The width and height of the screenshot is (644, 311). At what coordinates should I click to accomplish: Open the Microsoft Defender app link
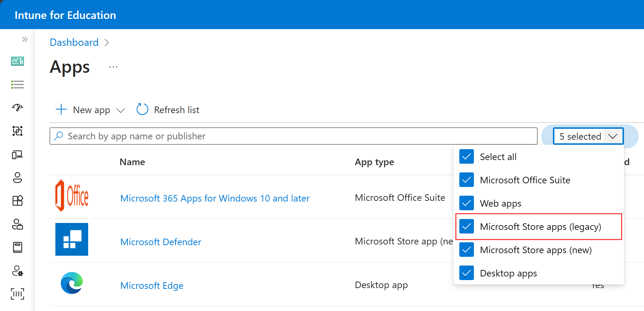coord(161,242)
